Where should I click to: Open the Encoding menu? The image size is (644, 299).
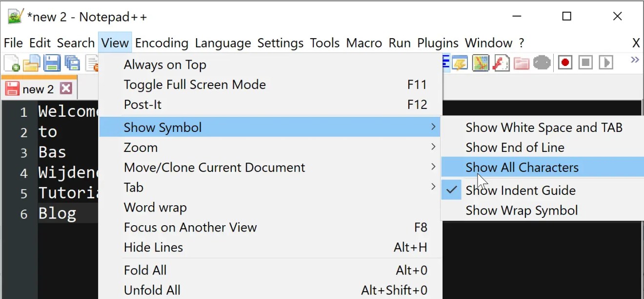pyautogui.click(x=161, y=43)
